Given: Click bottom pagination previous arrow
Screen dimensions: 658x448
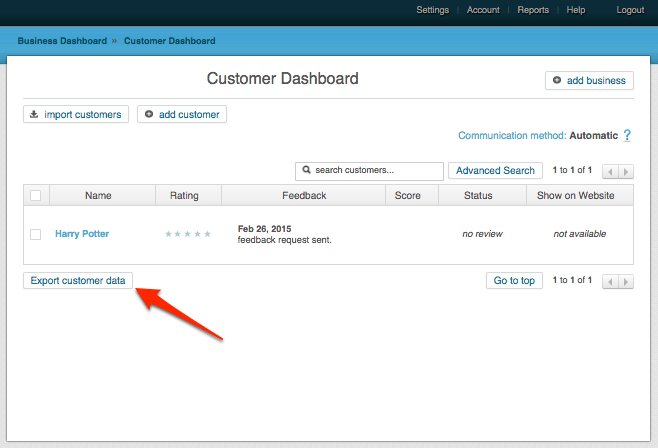Looking at the screenshot, I should point(610,281).
